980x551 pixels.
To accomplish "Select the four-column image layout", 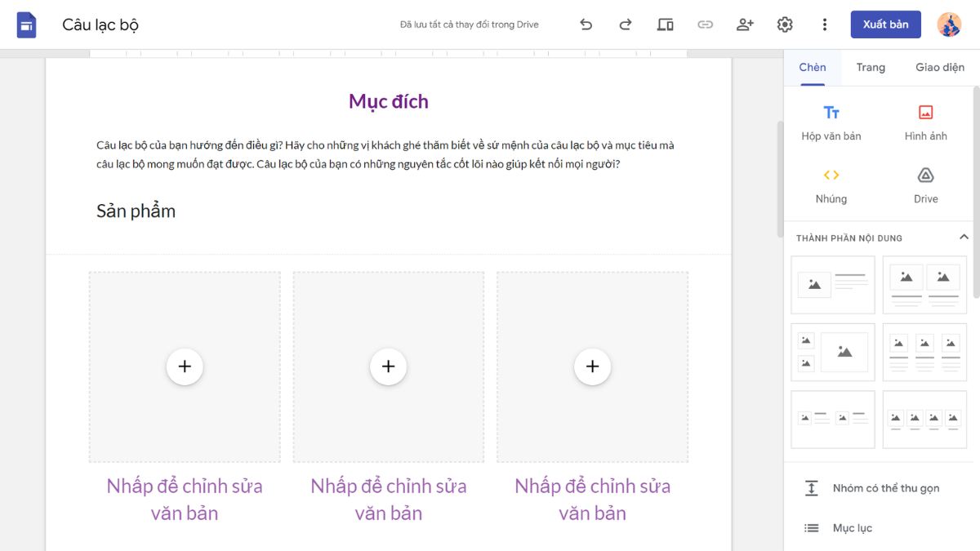I will (924, 420).
